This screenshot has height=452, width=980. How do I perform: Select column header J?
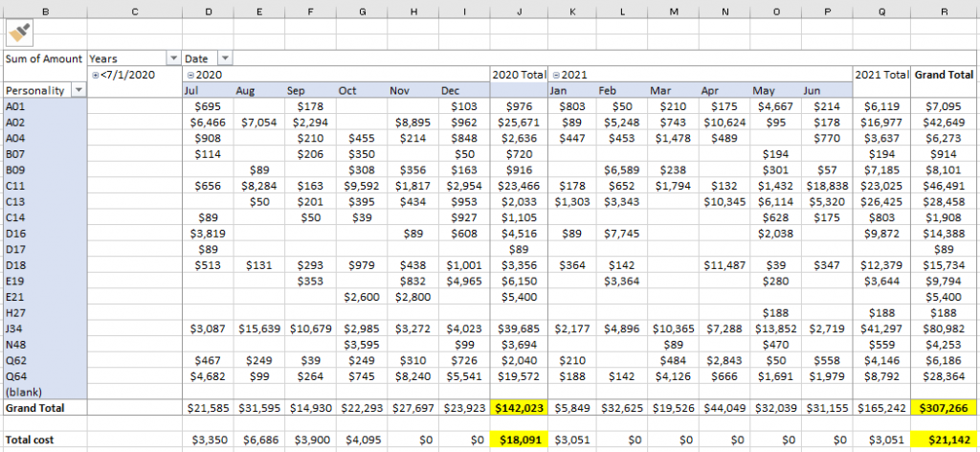[x=518, y=11]
